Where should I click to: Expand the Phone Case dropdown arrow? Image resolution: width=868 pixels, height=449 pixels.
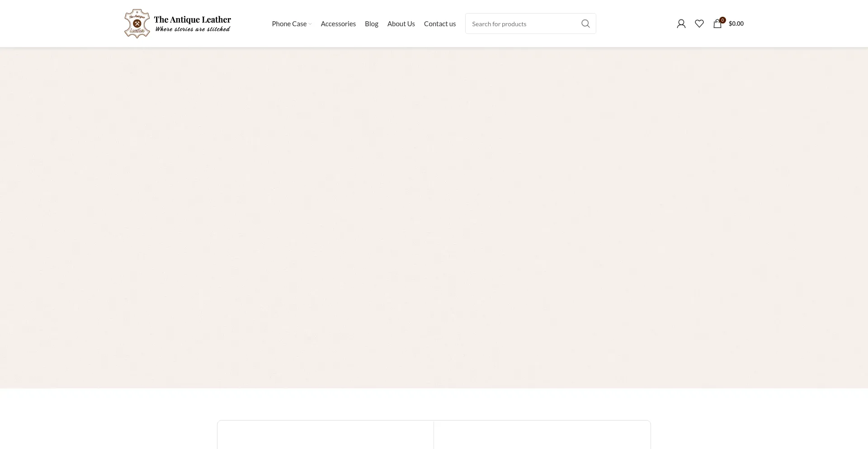pyautogui.click(x=310, y=24)
